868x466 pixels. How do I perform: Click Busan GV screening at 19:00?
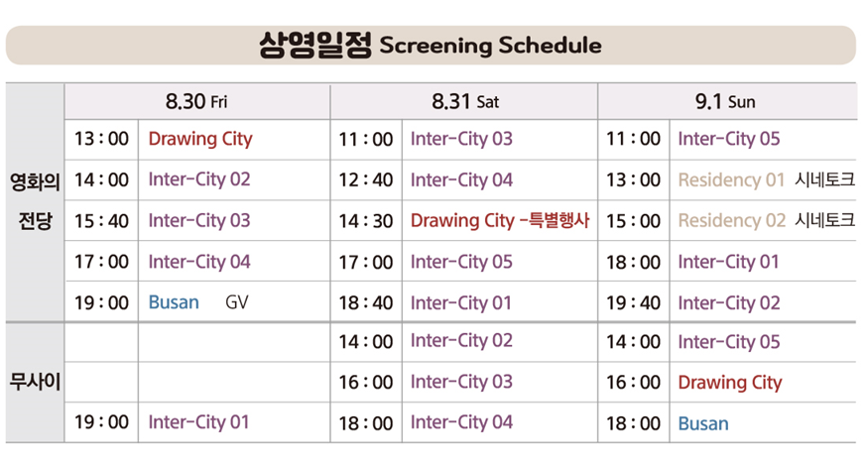(198, 302)
